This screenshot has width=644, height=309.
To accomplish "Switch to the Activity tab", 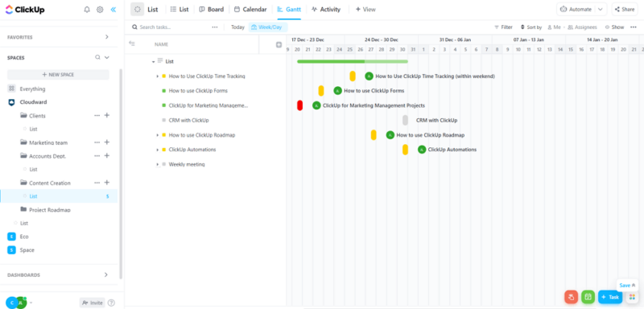I will pyautogui.click(x=326, y=10).
